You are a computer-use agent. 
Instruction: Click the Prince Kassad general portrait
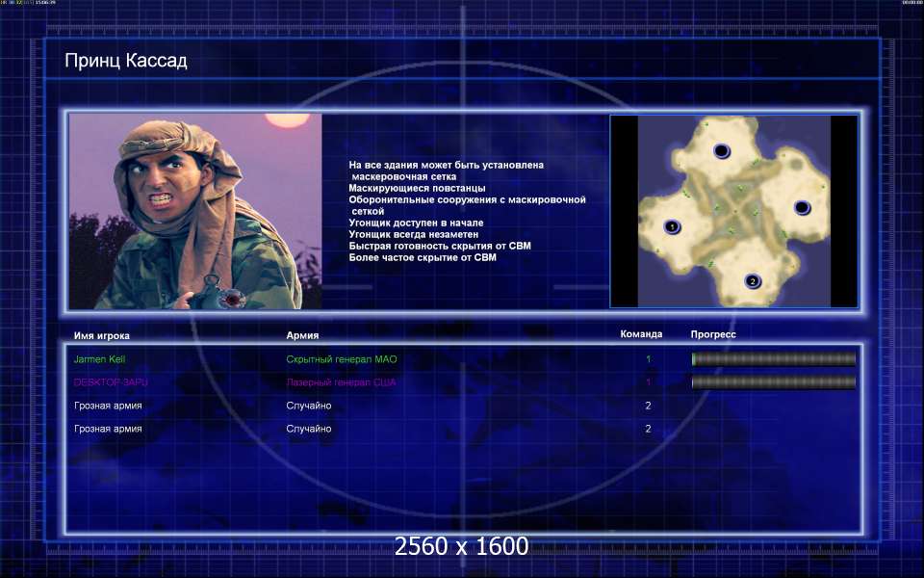tap(195, 211)
